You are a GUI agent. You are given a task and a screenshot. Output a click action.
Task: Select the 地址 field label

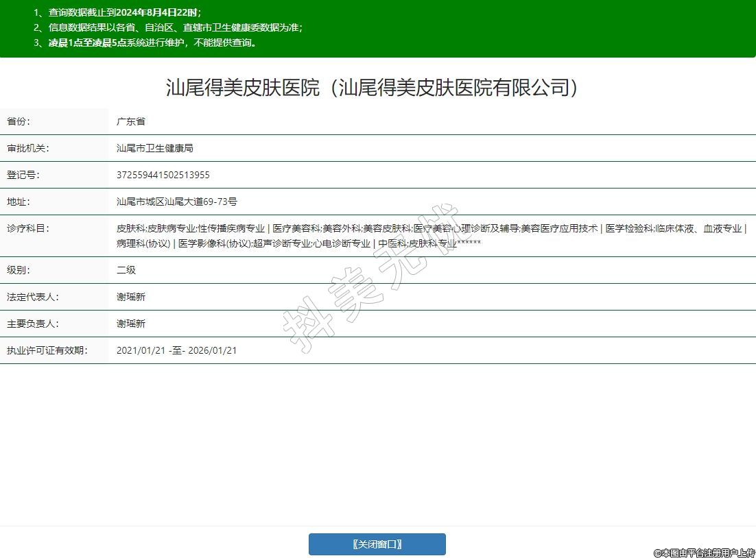19,202
